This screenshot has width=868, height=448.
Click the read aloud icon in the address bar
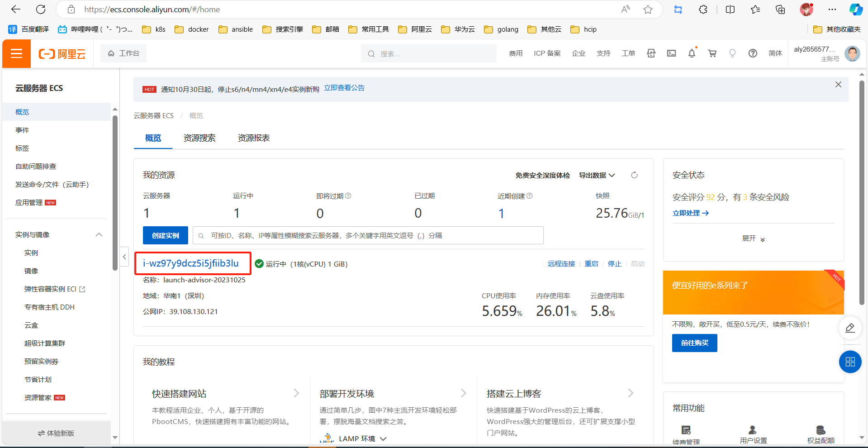point(626,10)
